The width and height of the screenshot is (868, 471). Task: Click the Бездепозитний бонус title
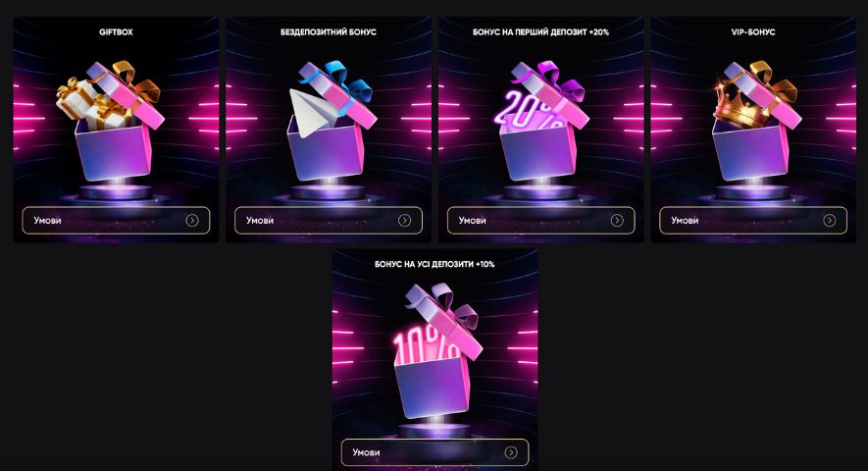[329, 32]
